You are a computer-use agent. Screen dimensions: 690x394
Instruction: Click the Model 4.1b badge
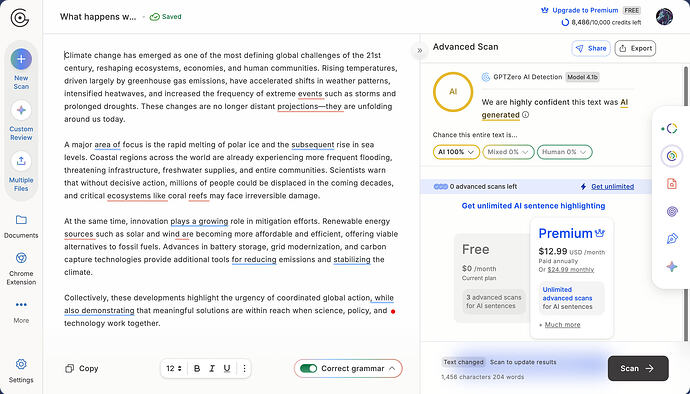point(582,77)
